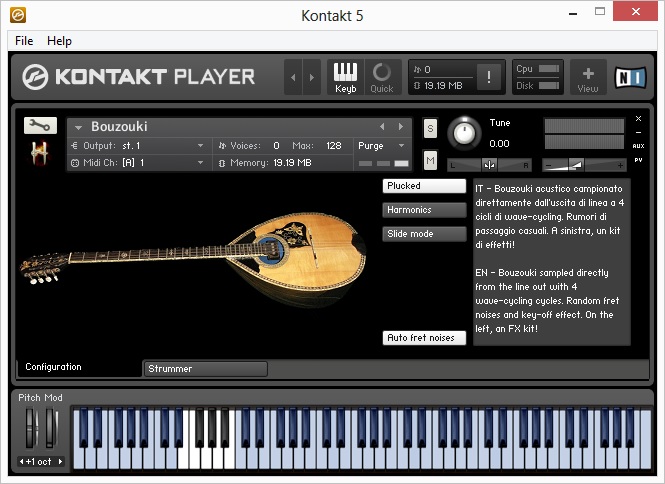The width and height of the screenshot is (665, 484).
Task: Load next instrument with header right arrow
Action: pos(312,77)
